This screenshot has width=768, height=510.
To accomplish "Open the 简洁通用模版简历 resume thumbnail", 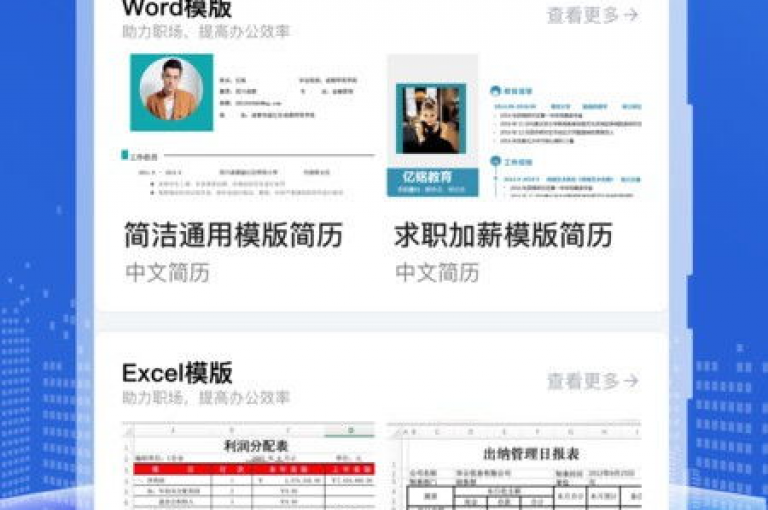I will point(248,125).
